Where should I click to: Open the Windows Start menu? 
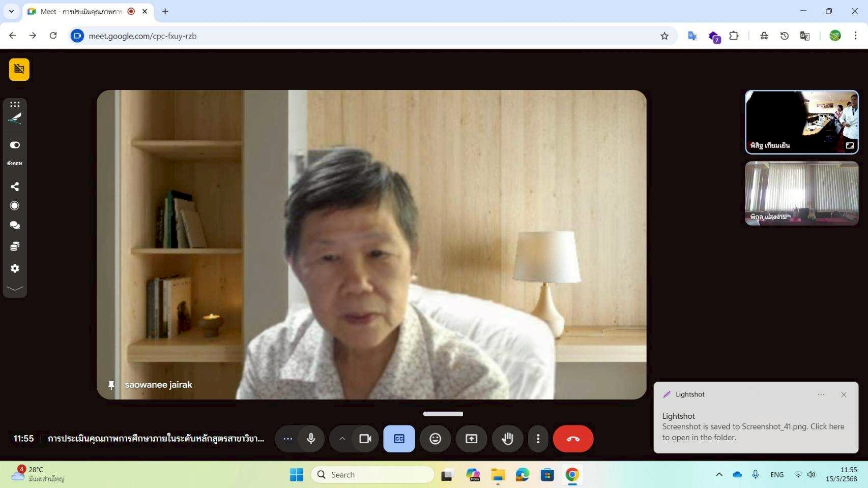[x=296, y=475]
